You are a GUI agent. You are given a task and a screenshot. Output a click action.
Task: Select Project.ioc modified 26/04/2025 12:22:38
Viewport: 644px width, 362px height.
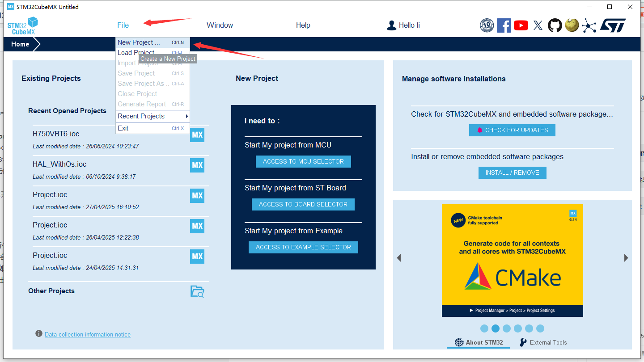[50, 225]
